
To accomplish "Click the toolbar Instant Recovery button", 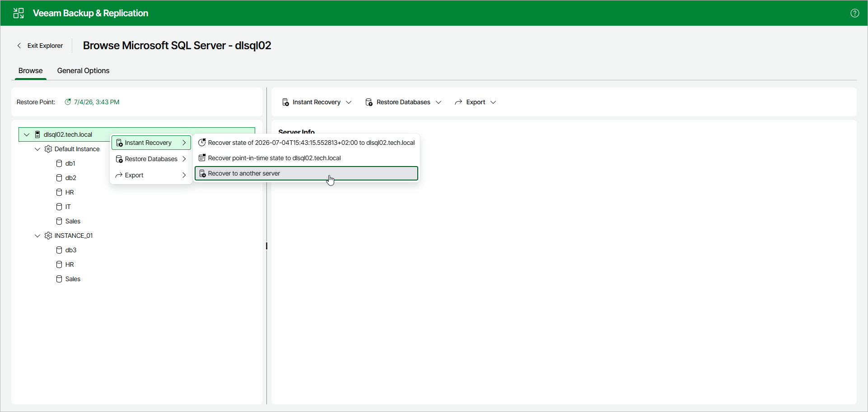I will click(317, 102).
